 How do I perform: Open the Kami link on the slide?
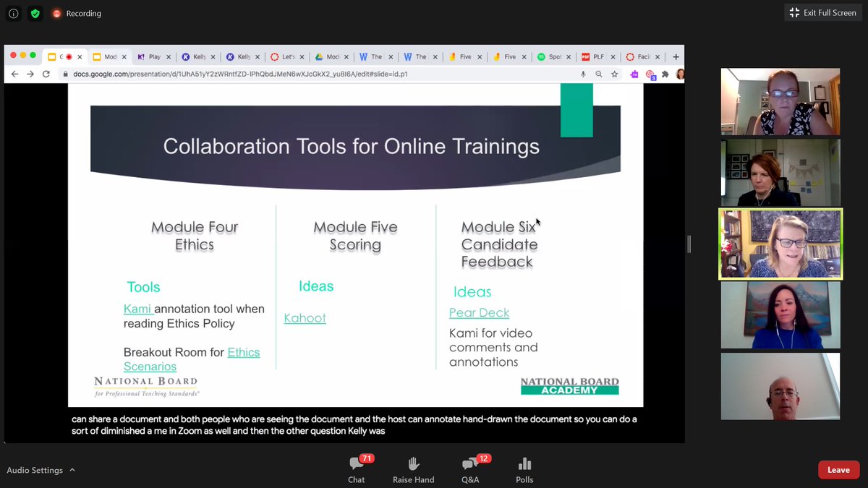click(x=137, y=309)
